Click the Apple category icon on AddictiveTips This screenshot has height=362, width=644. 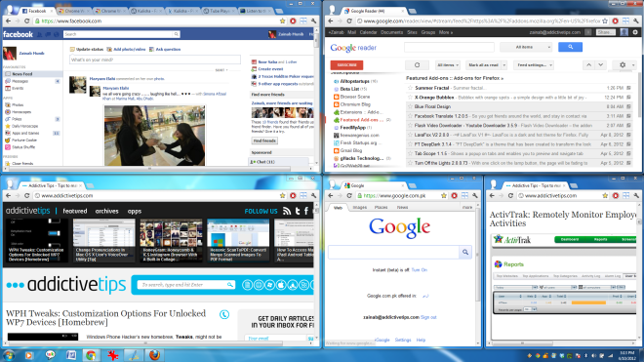pyautogui.click(x=281, y=284)
